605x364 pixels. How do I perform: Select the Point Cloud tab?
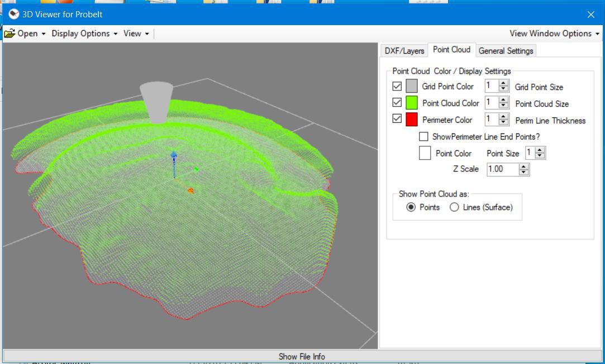coord(452,50)
